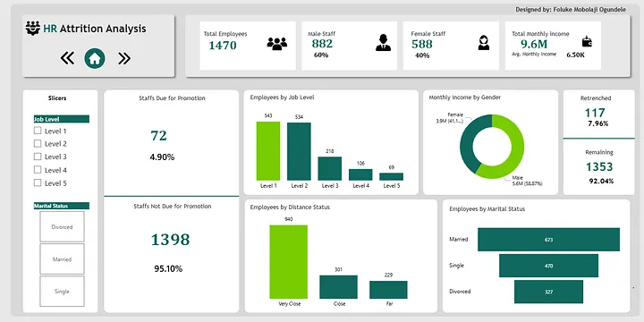The height and width of the screenshot is (322, 644).
Task: Click the Total Monthly Income wallet icon
Action: coord(587,41)
